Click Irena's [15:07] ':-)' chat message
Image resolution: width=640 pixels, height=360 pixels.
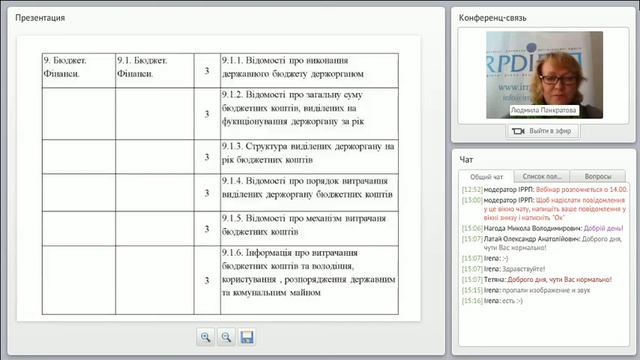coord(485,258)
